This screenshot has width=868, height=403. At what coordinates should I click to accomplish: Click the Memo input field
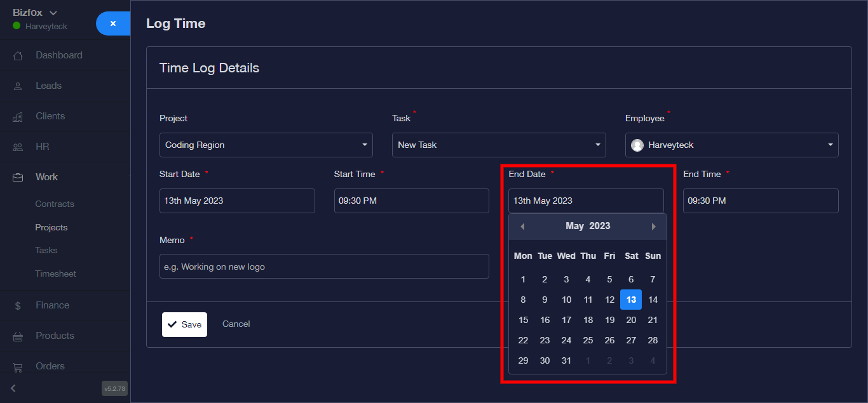[x=324, y=267]
